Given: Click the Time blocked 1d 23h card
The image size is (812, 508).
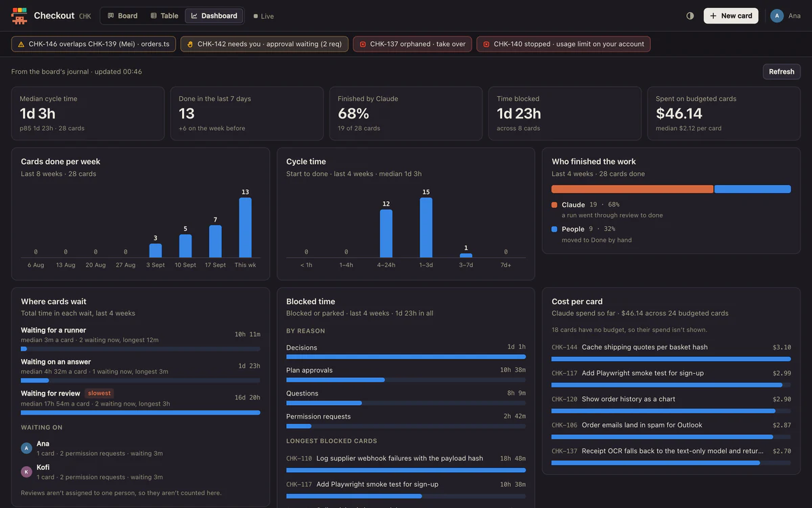Looking at the screenshot, I should click(x=565, y=113).
